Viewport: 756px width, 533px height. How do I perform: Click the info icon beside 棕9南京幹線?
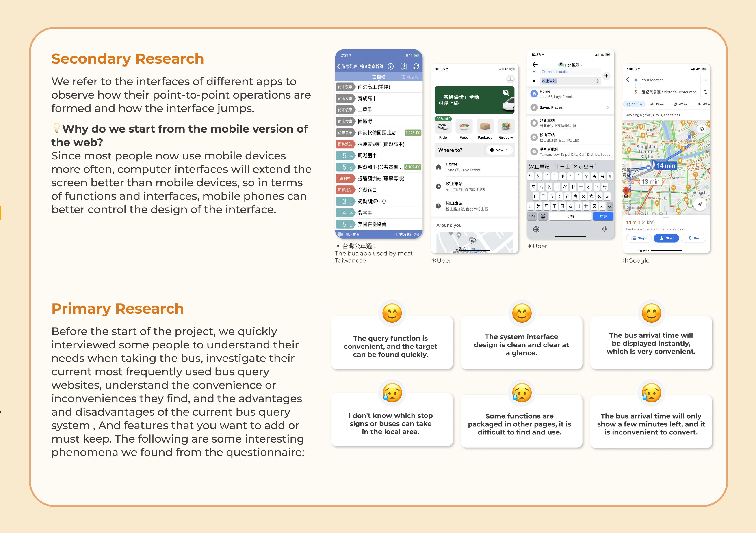(x=390, y=67)
